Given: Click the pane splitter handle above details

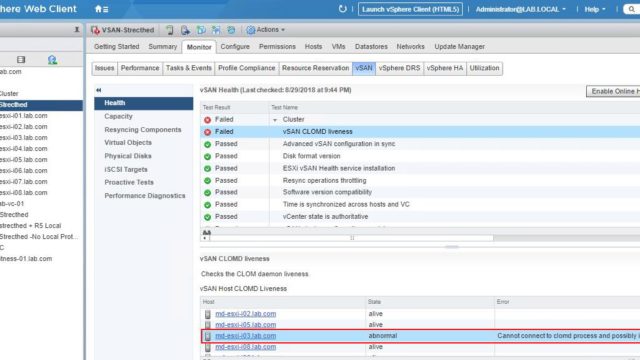Looking at the screenshot, I should (451, 247).
